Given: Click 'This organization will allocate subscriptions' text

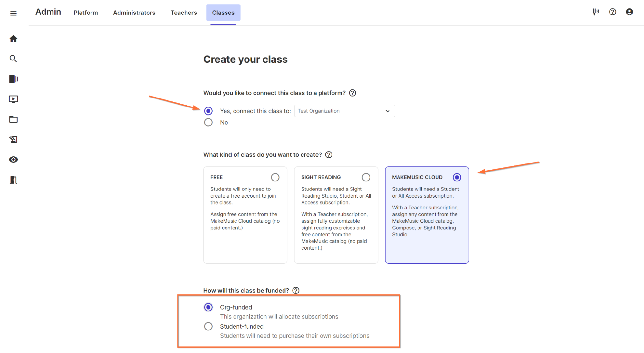Looking at the screenshot, I should (x=279, y=317).
